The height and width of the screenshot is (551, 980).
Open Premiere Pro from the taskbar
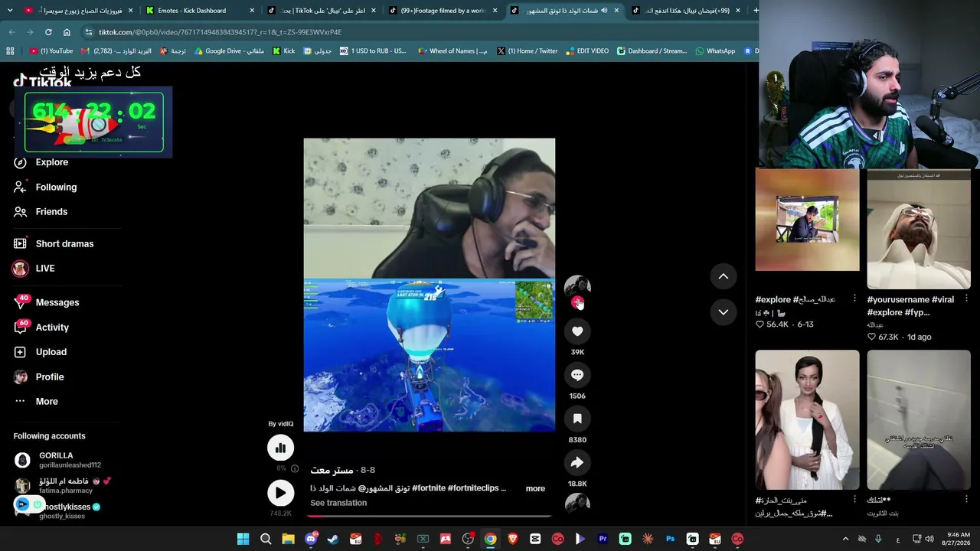603,539
